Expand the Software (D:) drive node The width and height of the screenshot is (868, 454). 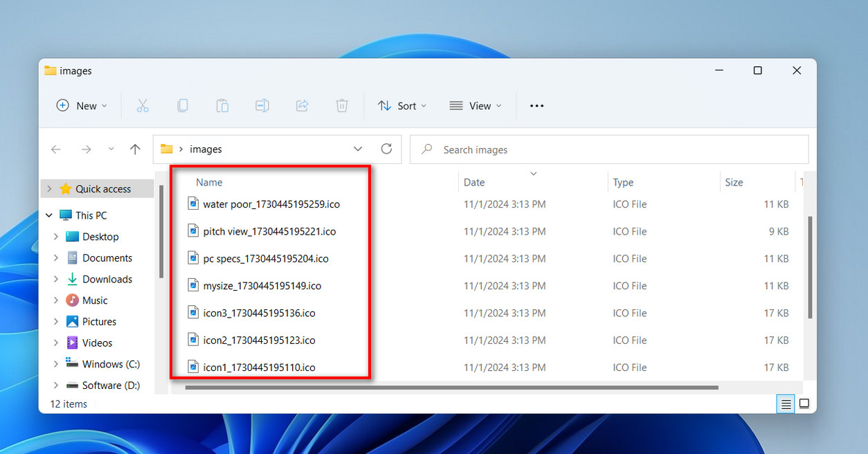[x=56, y=385]
